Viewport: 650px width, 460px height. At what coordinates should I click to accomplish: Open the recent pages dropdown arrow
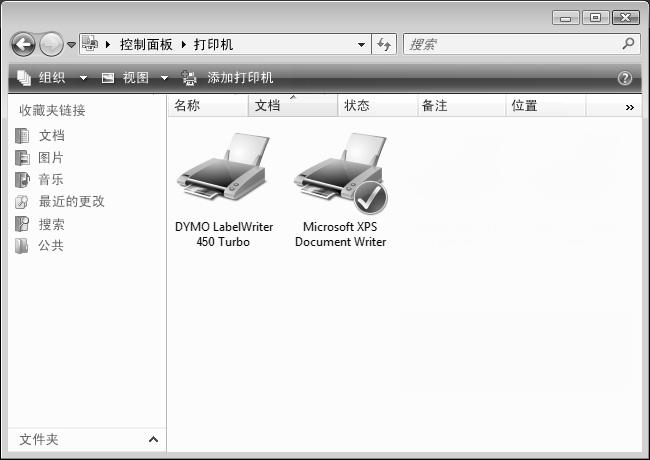click(x=71, y=44)
